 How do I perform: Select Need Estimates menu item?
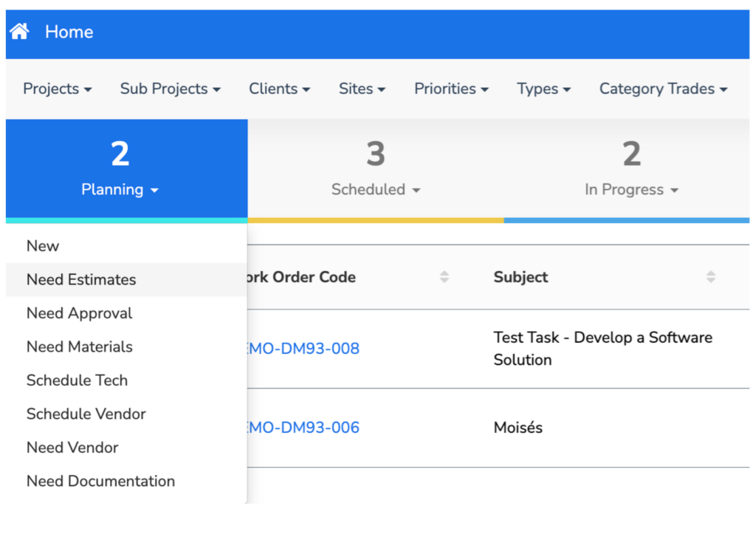(126, 280)
